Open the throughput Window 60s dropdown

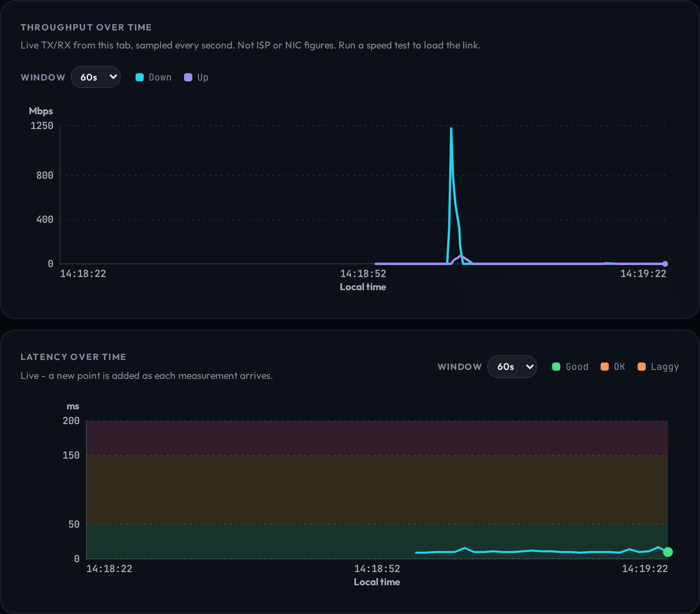point(96,77)
